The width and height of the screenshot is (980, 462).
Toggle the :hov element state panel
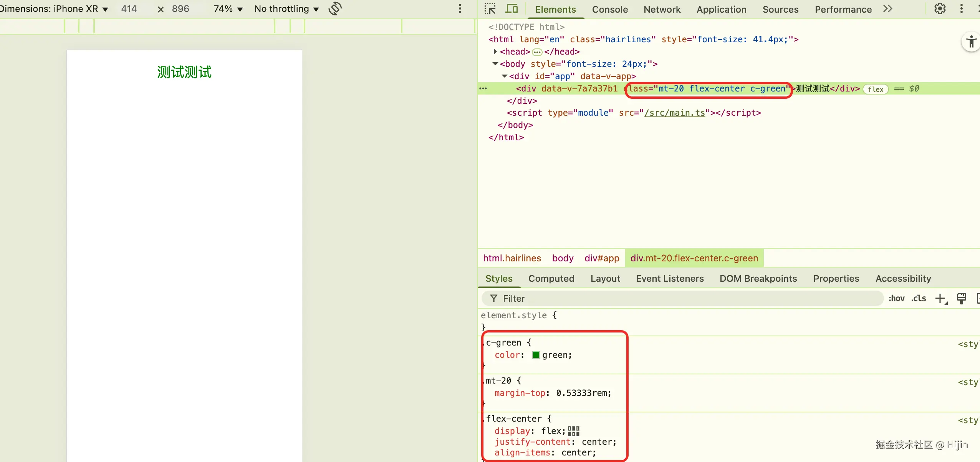(x=896, y=298)
